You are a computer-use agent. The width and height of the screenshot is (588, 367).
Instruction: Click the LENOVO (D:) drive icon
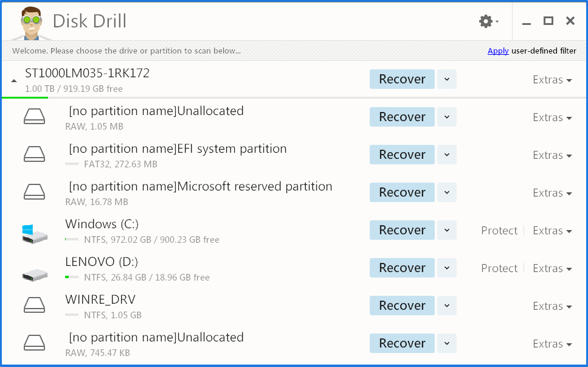click(34, 269)
